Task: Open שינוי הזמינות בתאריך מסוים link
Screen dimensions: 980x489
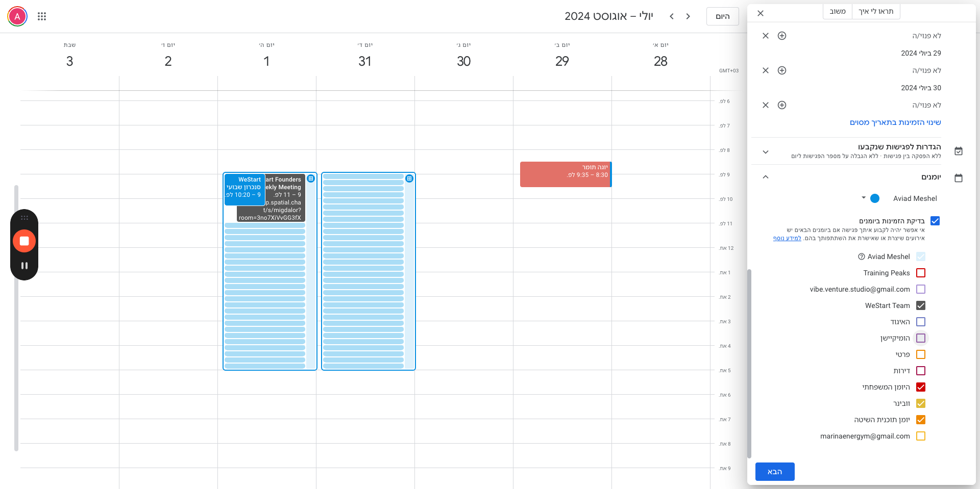Action: tap(895, 122)
